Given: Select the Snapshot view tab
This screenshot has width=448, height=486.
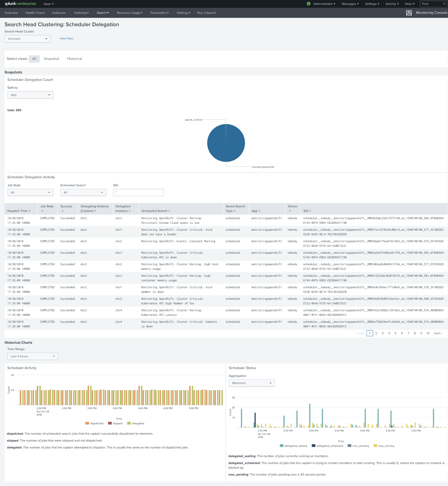Looking at the screenshot, I should point(51,58).
